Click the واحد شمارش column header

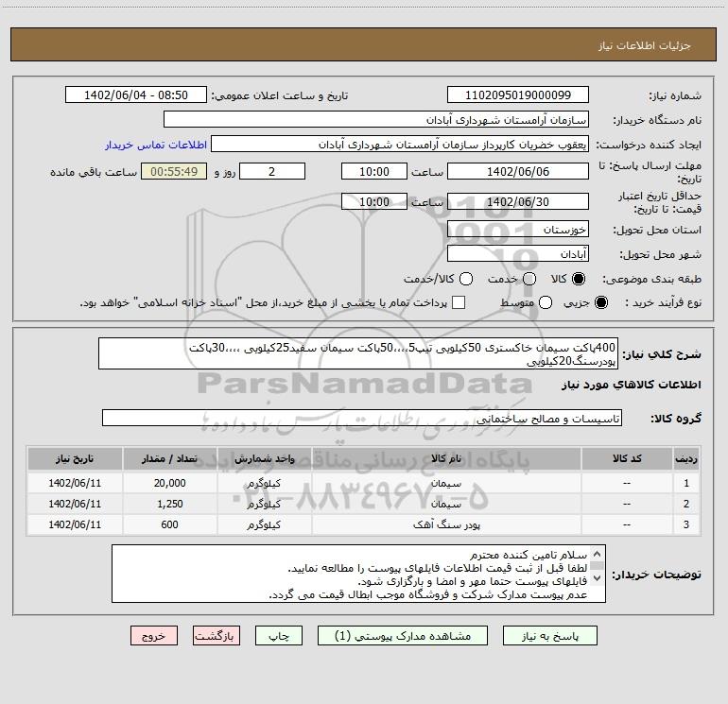click(264, 459)
